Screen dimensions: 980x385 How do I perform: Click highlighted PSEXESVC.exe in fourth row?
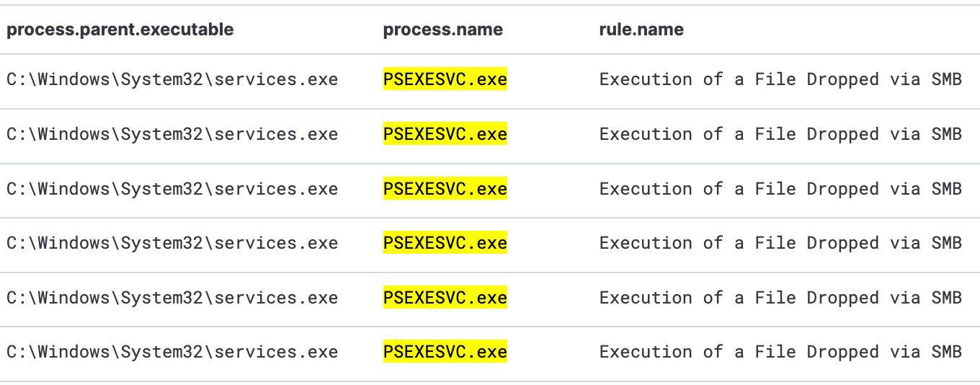pyautogui.click(x=445, y=243)
